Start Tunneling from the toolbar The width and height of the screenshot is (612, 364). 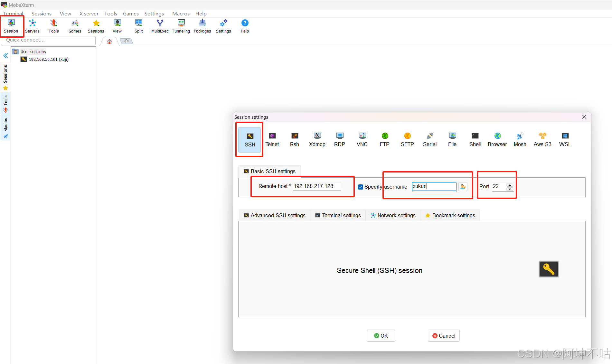point(181,26)
